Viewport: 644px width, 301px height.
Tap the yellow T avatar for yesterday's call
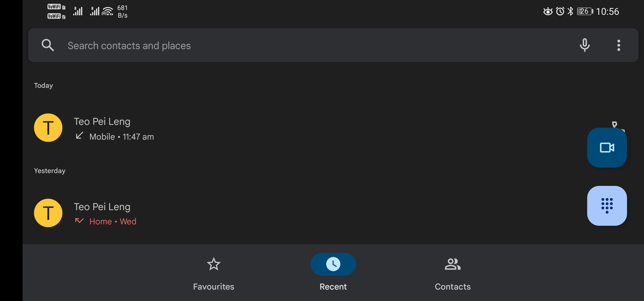(x=48, y=213)
